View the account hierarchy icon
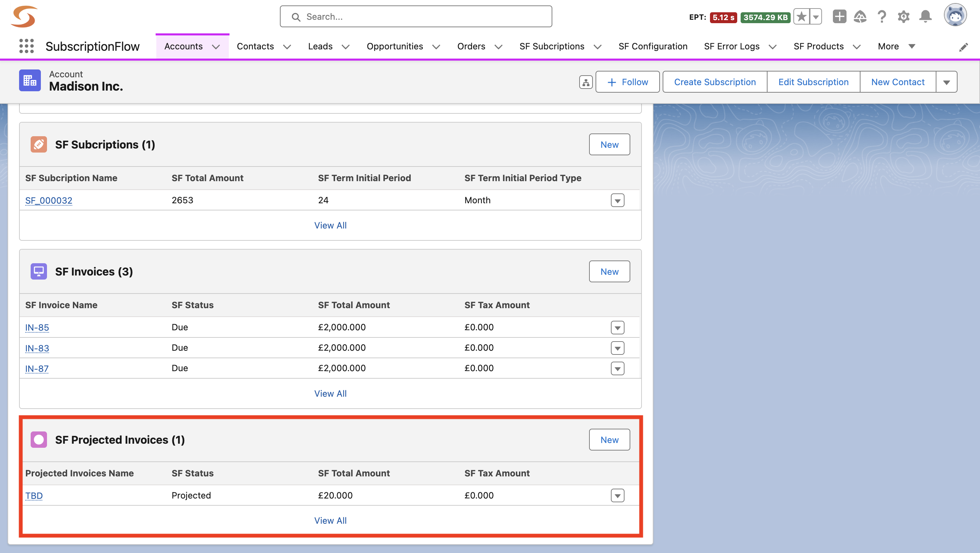Screen dimensions: 980x553 pyautogui.click(x=586, y=82)
